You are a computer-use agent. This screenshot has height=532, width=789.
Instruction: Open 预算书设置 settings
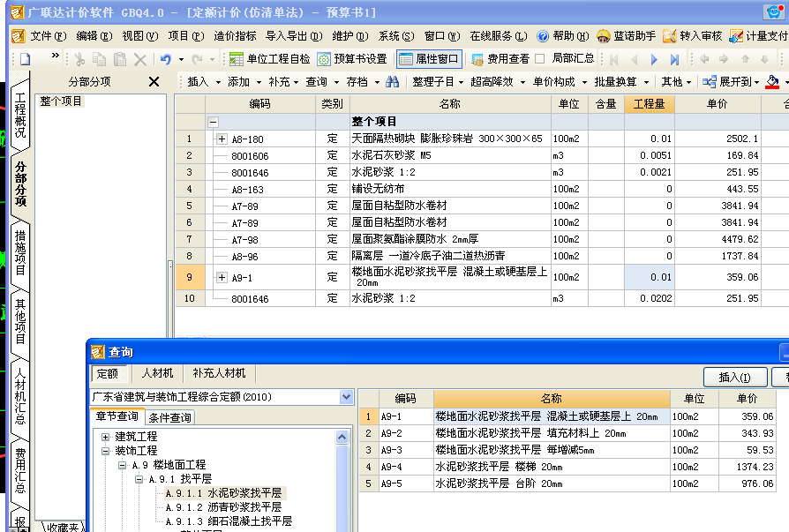pyautogui.click(x=352, y=59)
